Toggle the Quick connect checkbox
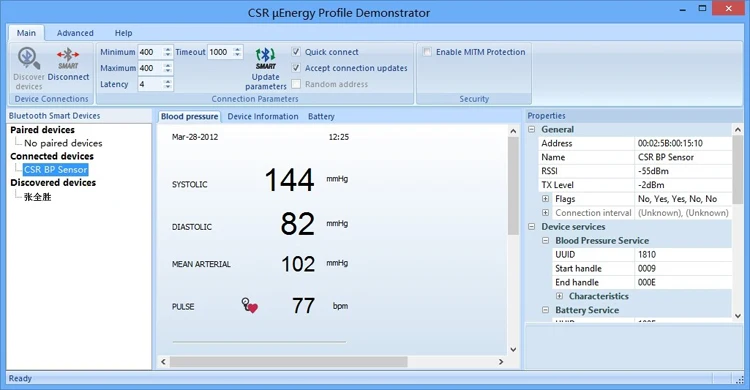The height and width of the screenshot is (390, 750). point(296,52)
